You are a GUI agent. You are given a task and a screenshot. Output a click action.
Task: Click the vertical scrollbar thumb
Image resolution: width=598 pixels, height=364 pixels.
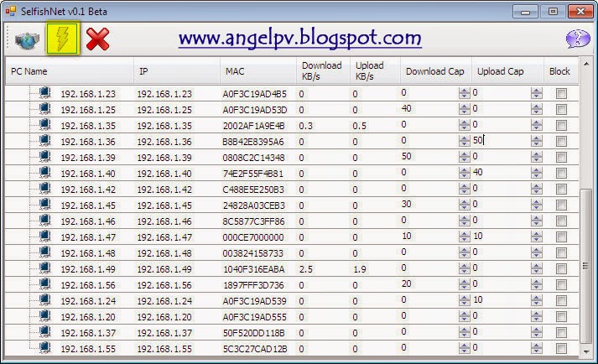tap(585, 266)
